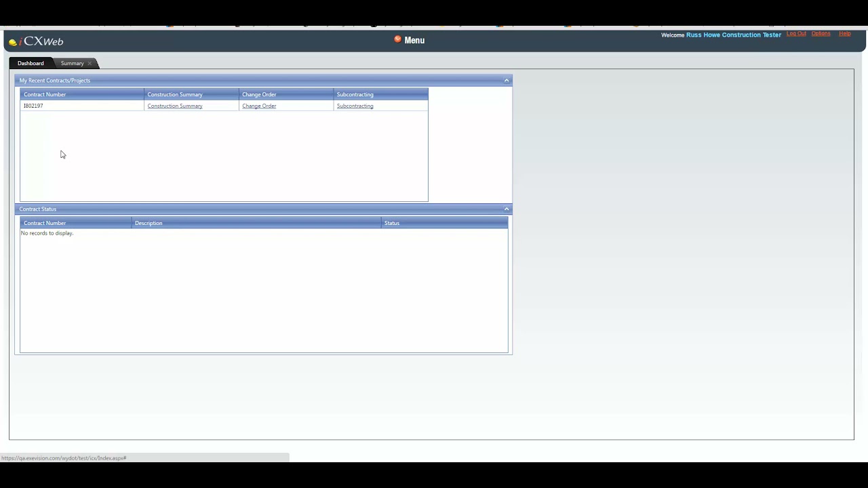868x488 pixels.
Task: Open the Menu button at top
Action: pyautogui.click(x=410, y=40)
